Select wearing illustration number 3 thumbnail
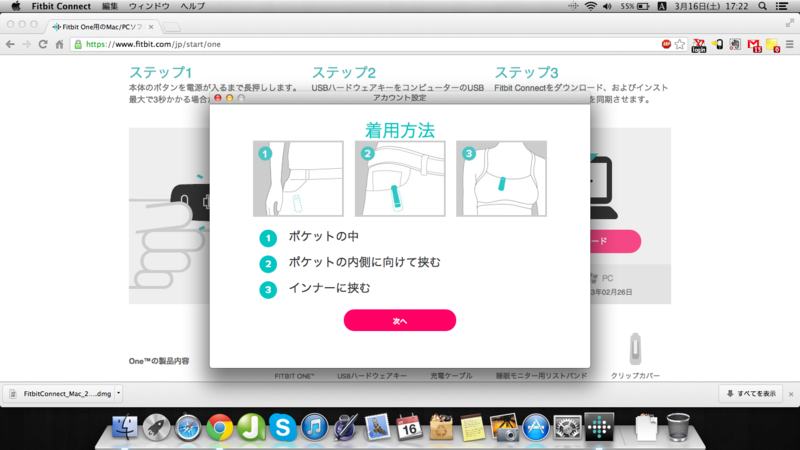Viewport: 800px width, 450px height. coord(502,179)
